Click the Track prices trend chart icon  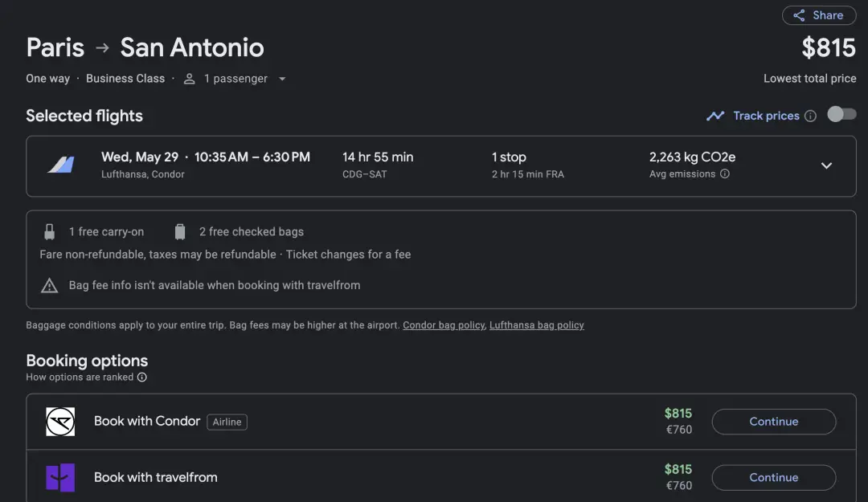[715, 116]
